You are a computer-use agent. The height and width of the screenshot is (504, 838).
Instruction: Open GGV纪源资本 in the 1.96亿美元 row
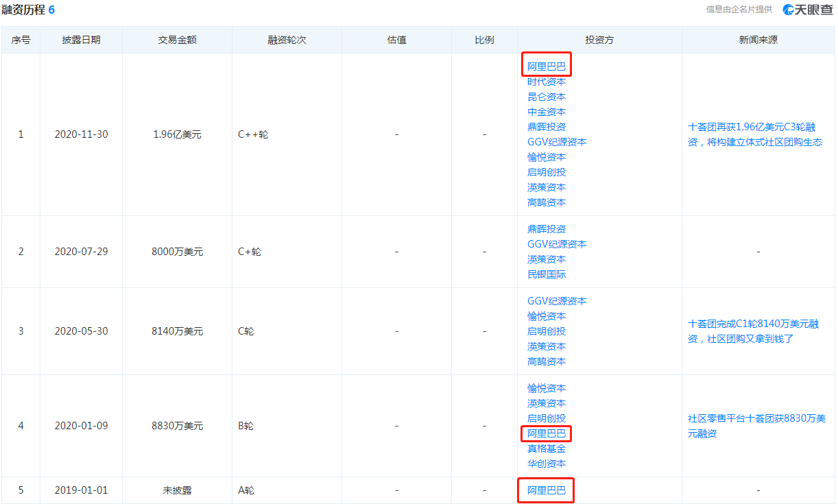557,142
